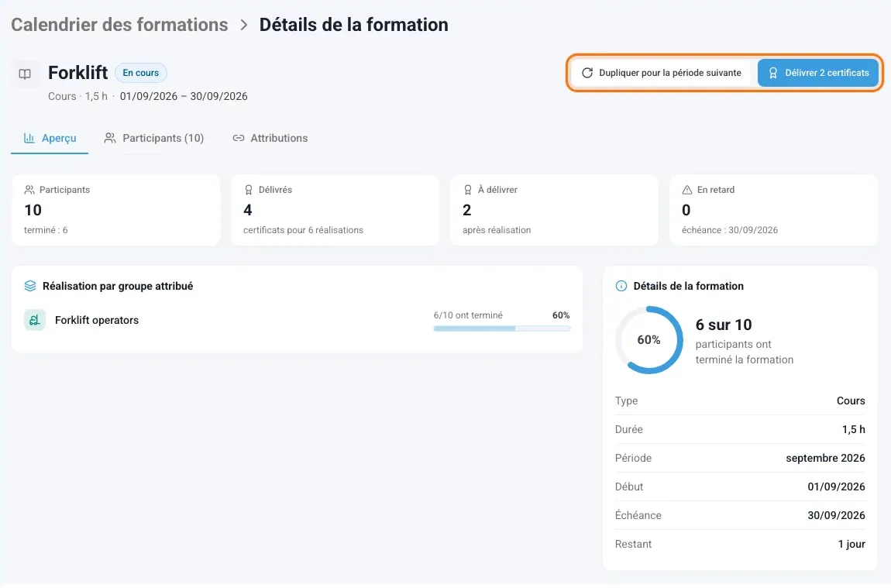Screen dimensions: 891x588
Task: Open the Aperçu tab
Action: (x=50, y=138)
